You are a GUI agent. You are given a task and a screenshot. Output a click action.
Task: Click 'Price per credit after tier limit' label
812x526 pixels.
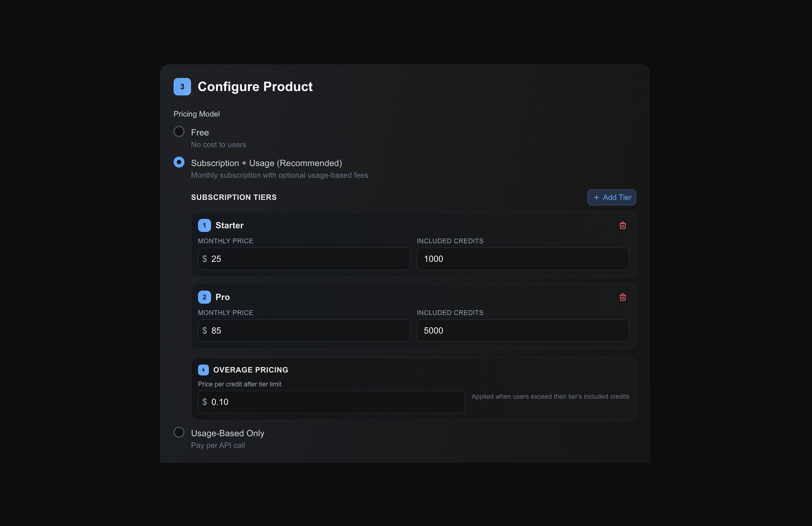point(239,384)
